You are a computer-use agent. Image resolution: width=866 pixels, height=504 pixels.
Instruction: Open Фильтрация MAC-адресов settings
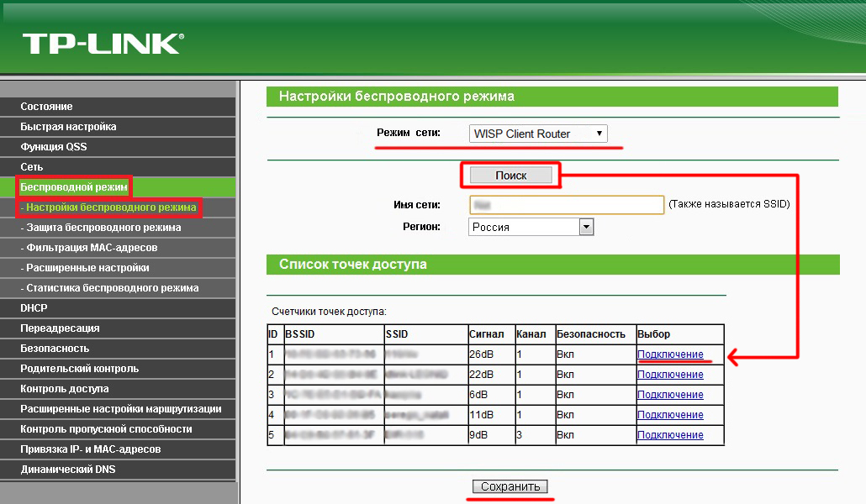(89, 248)
